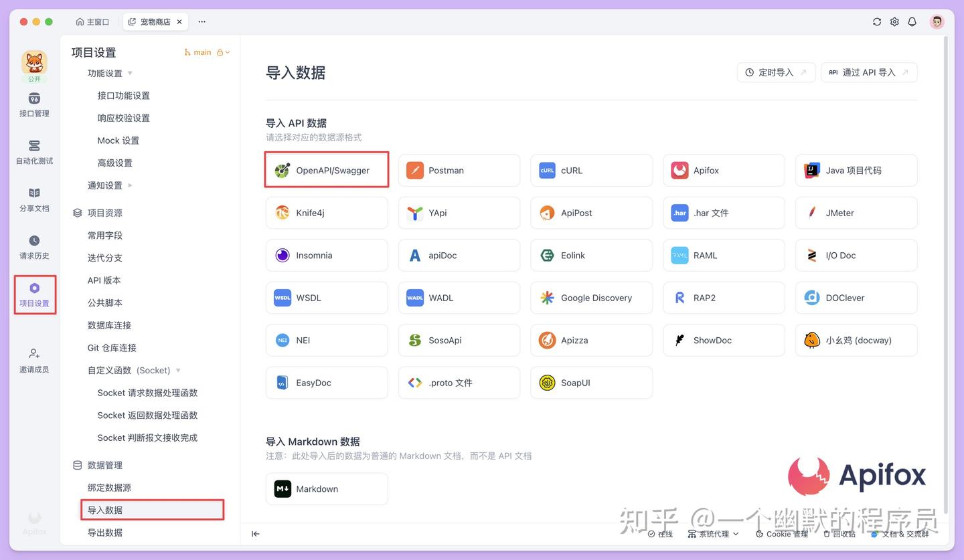The image size is (964, 560).
Task: Expand the 通知设置 section
Action: (106, 185)
